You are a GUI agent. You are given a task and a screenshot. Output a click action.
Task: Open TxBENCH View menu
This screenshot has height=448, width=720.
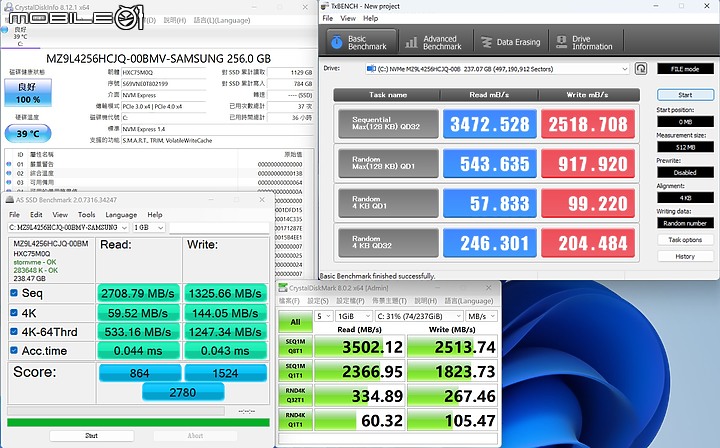(x=348, y=18)
